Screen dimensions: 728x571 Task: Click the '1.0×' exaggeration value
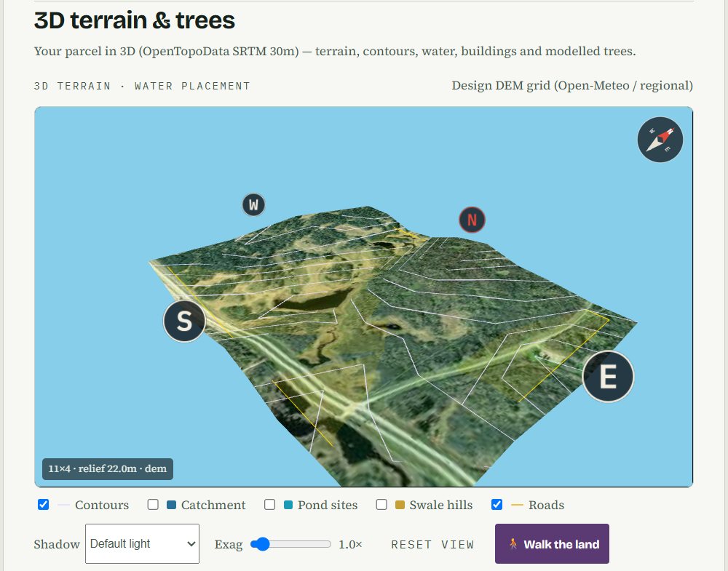350,544
